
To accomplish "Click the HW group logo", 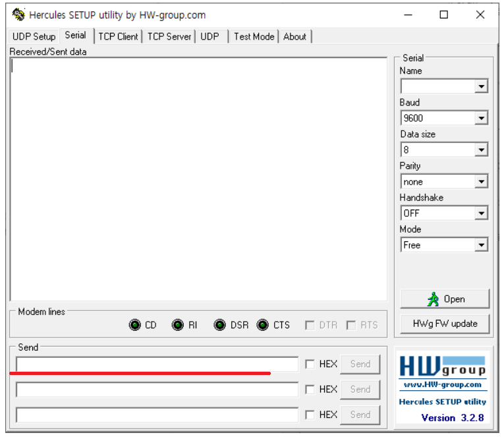I will pos(443,366).
